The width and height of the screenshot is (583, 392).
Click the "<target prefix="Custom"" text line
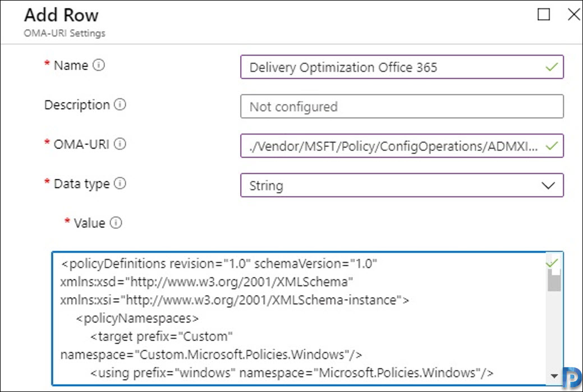162,336
